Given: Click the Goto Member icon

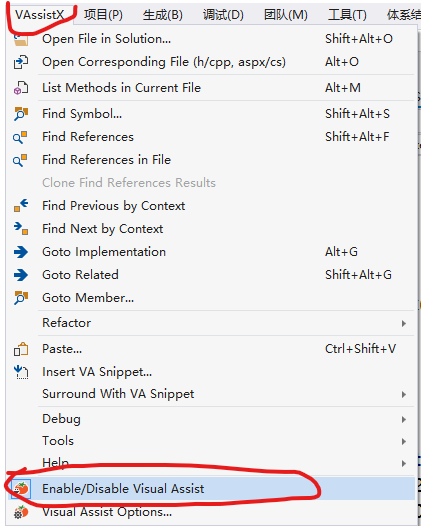Looking at the screenshot, I should [x=21, y=298].
